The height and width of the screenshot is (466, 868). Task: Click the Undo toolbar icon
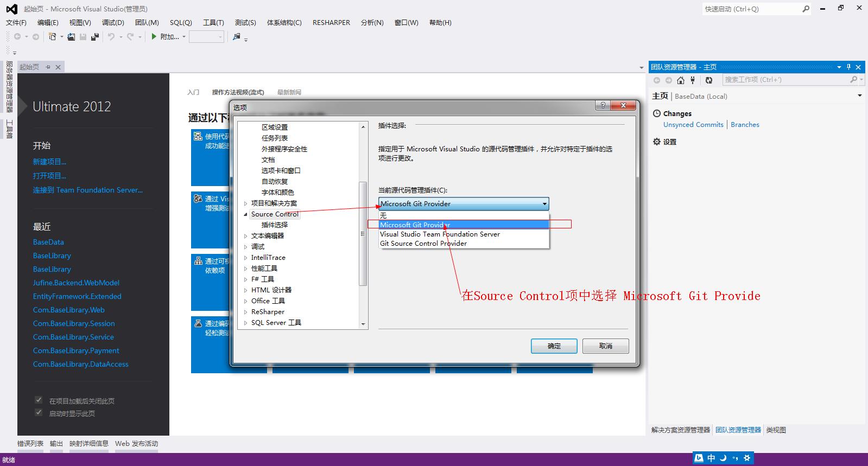(x=111, y=36)
